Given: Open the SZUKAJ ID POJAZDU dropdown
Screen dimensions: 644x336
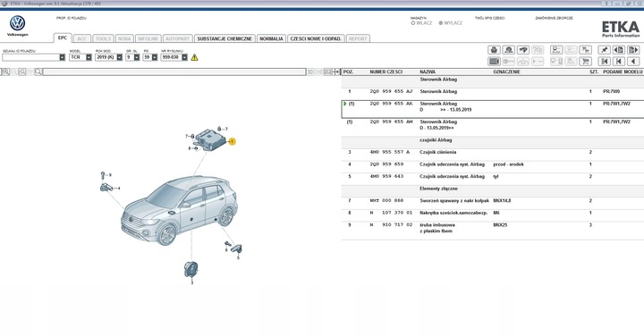Looking at the screenshot, I should point(62,57).
